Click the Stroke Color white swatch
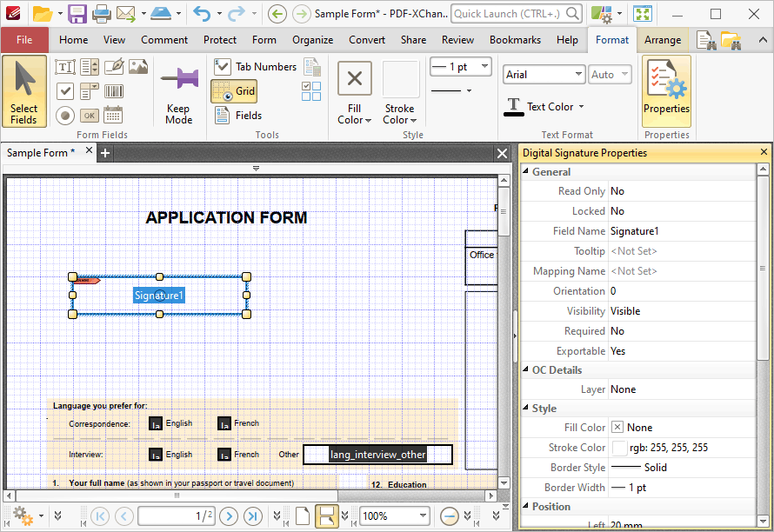 619,448
